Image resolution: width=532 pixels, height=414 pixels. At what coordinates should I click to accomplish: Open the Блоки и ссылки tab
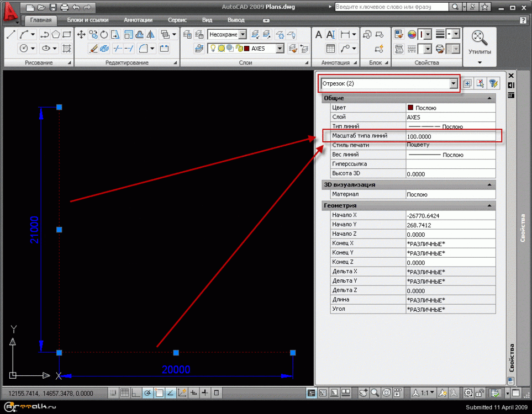click(87, 20)
